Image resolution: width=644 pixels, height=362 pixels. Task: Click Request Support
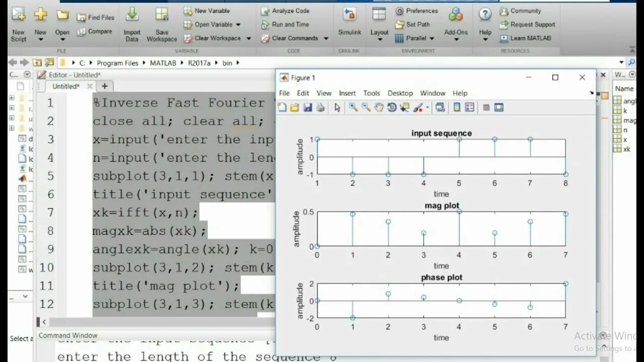point(527,24)
